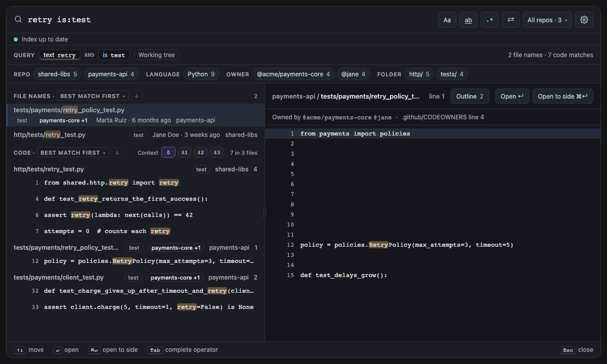Image resolution: width=607 pixels, height=364 pixels.
Task: Select tests/payments/retry_policy_test.py file name result
Action: click(x=136, y=115)
